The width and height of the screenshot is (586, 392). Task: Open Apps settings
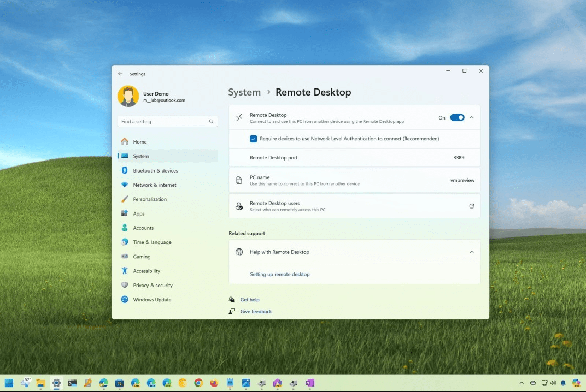tap(167, 213)
